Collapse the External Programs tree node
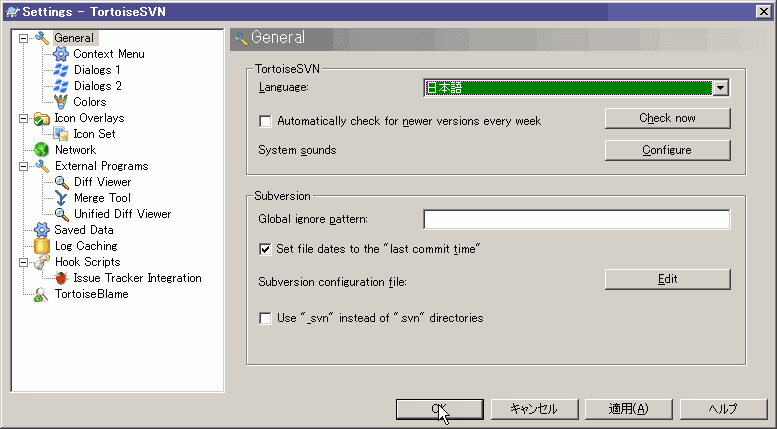 (x=23, y=166)
